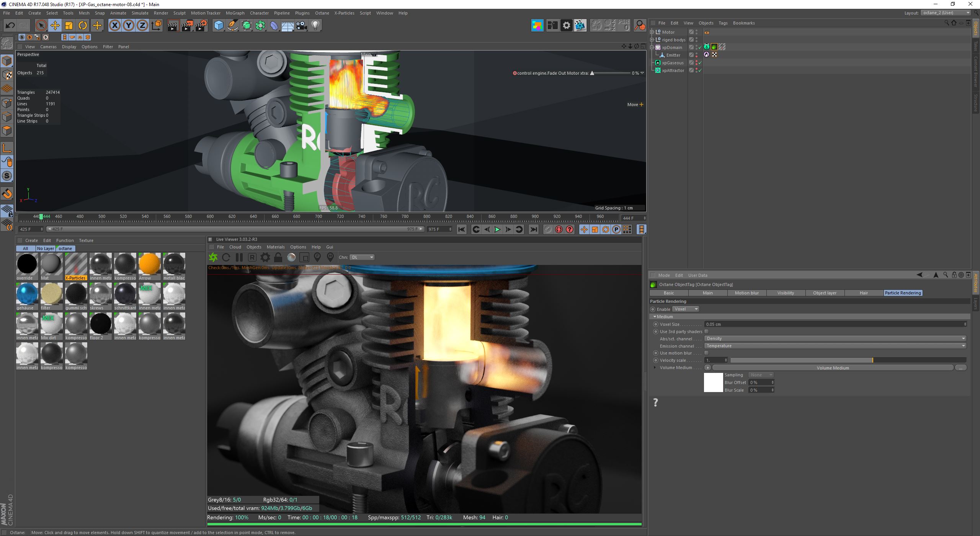Open the Layout octane_2 dropdown

946,13
